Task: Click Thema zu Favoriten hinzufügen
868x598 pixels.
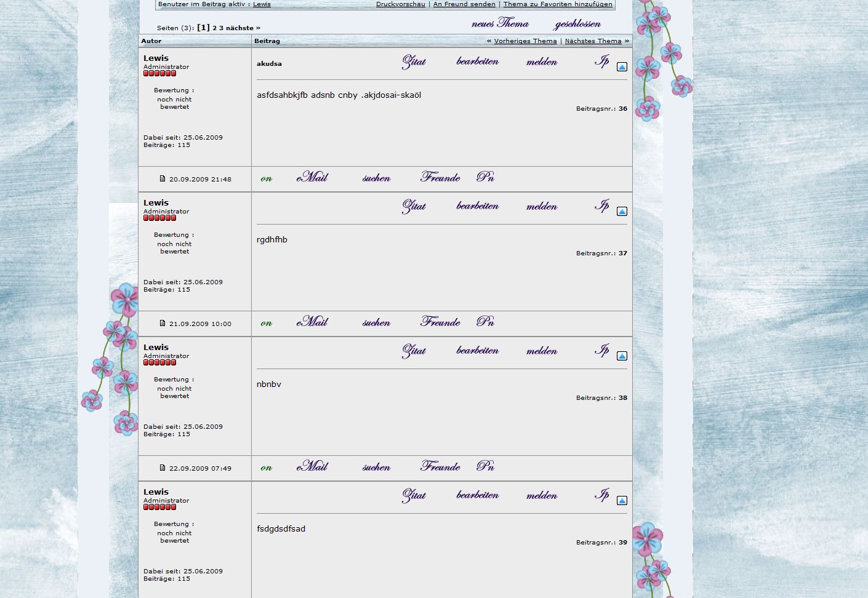Action: (558, 4)
